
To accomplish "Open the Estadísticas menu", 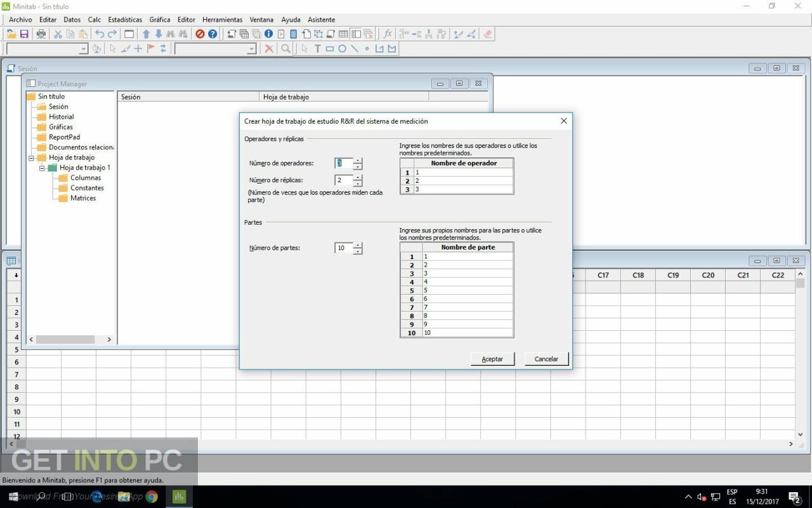I will point(125,20).
